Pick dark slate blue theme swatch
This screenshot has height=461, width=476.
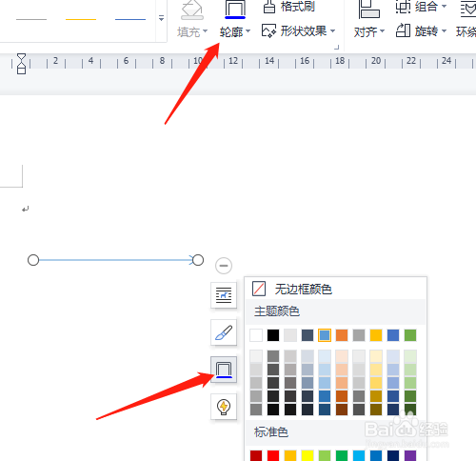click(307, 335)
